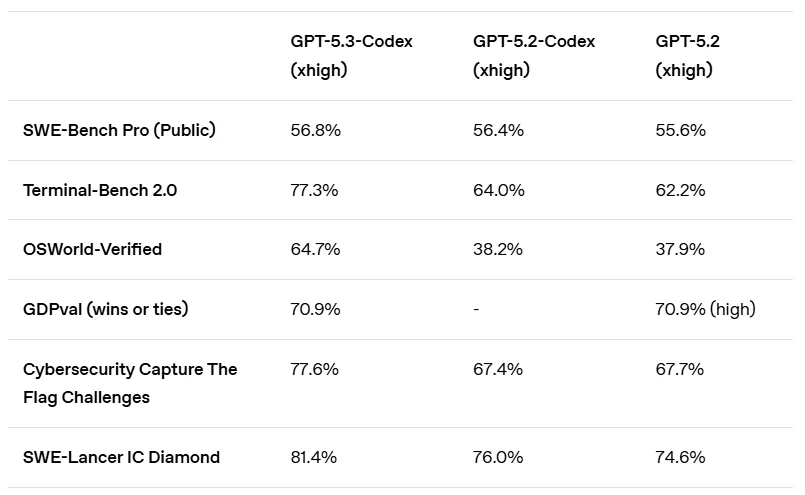This screenshot has height=495, width=805.
Task: Select the 77.3% Terminal-Bench score
Action: coord(315,190)
